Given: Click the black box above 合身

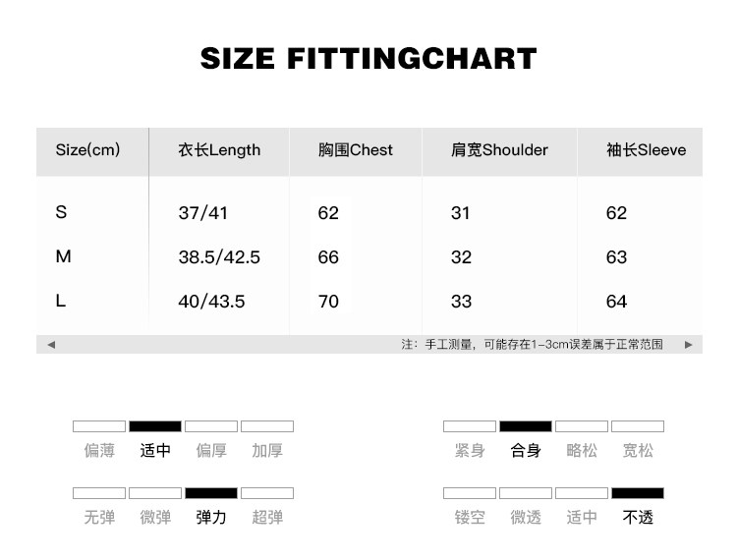Looking at the screenshot, I should pos(526,426).
